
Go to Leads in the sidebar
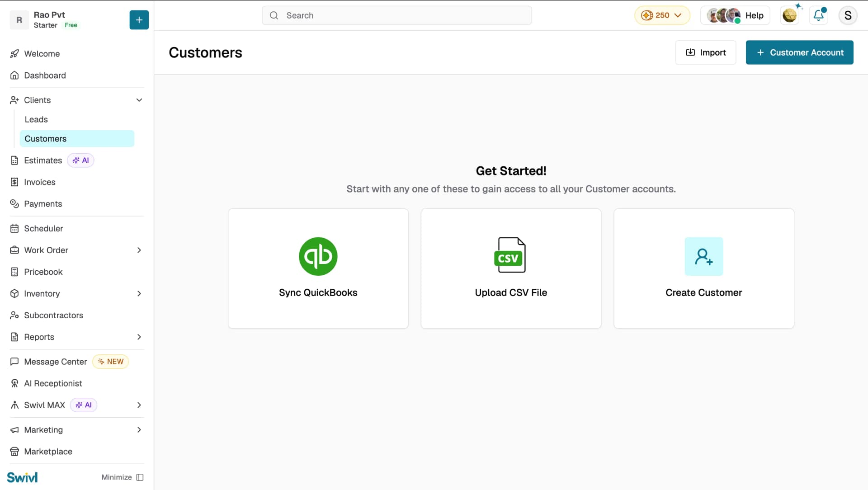click(36, 119)
